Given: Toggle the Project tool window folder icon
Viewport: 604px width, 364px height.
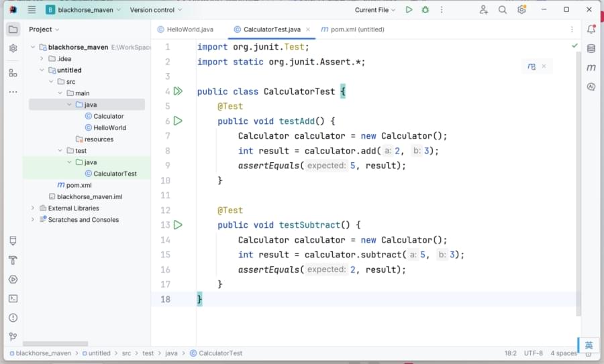Looking at the screenshot, I should coord(13,29).
